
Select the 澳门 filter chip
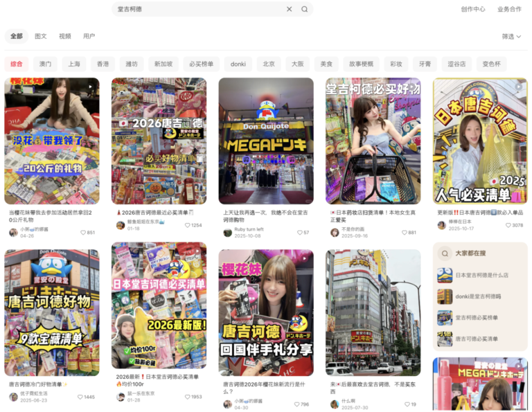(45, 64)
